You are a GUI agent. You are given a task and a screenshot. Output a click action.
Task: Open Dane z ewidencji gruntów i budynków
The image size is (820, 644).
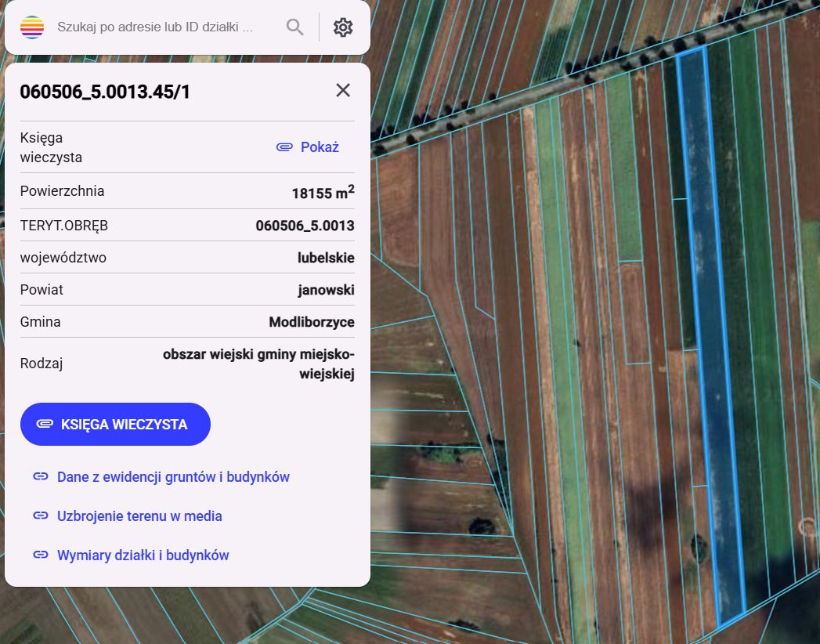coord(173,477)
